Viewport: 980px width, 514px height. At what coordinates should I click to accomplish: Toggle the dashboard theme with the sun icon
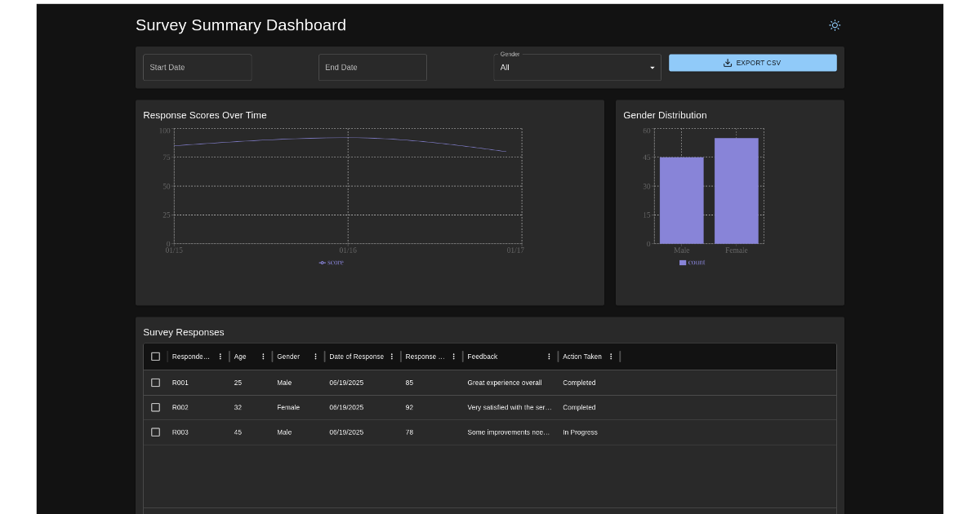[x=835, y=25]
